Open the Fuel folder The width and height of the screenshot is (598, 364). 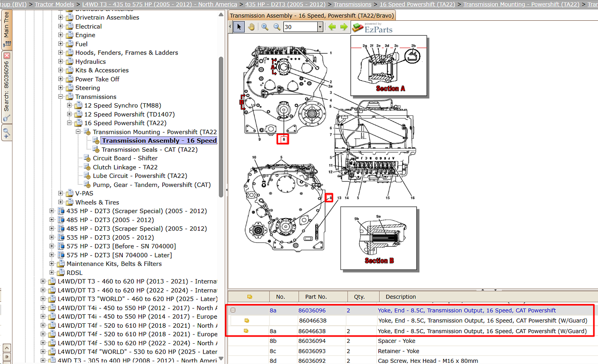click(x=81, y=44)
